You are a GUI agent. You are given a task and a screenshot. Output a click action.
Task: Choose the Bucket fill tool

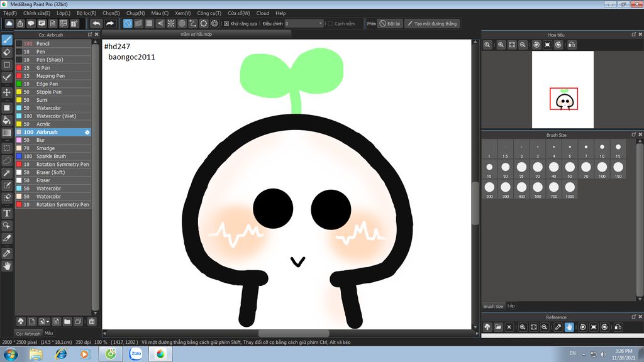[x=7, y=119]
